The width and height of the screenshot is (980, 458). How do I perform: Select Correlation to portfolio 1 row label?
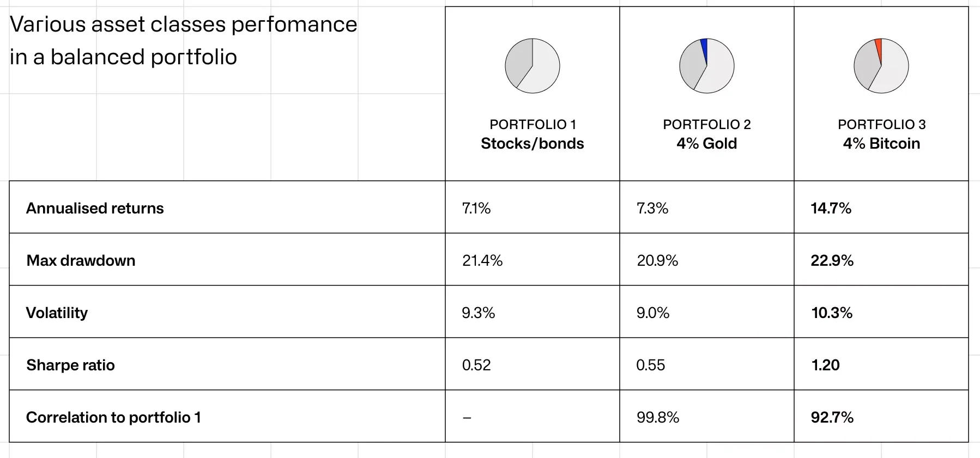pos(113,417)
